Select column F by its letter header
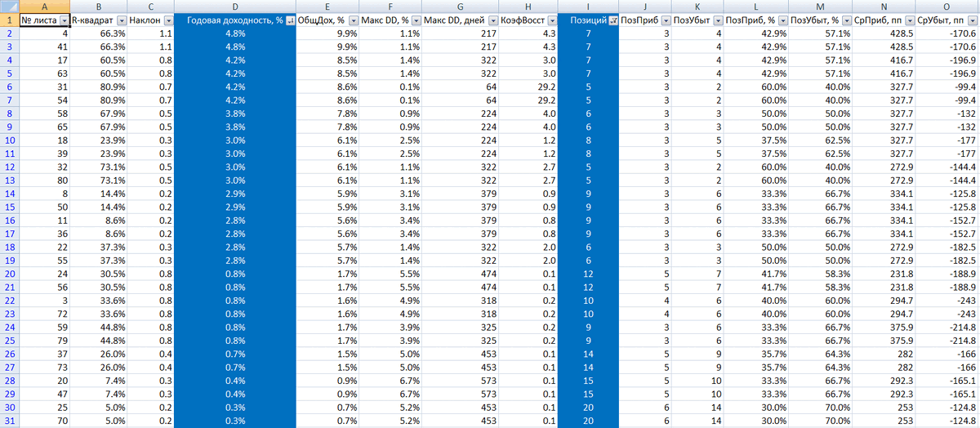This screenshot has width=980, height=428. click(x=391, y=6)
